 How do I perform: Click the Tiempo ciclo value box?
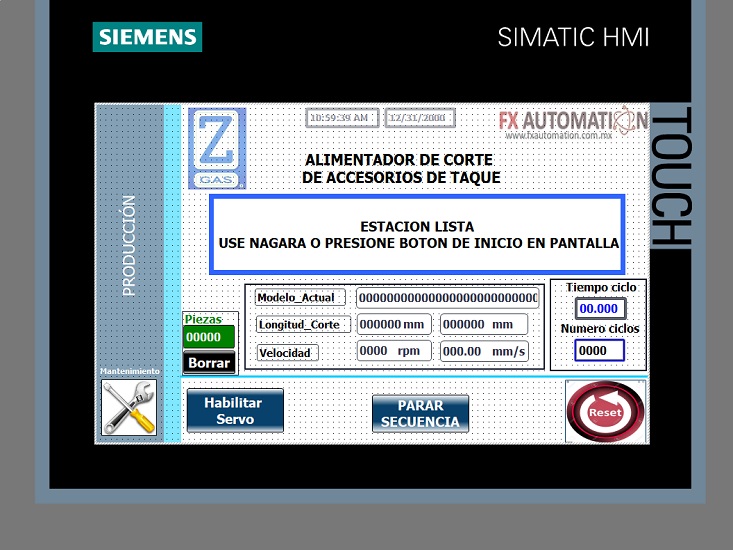pyautogui.click(x=599, y=309)
